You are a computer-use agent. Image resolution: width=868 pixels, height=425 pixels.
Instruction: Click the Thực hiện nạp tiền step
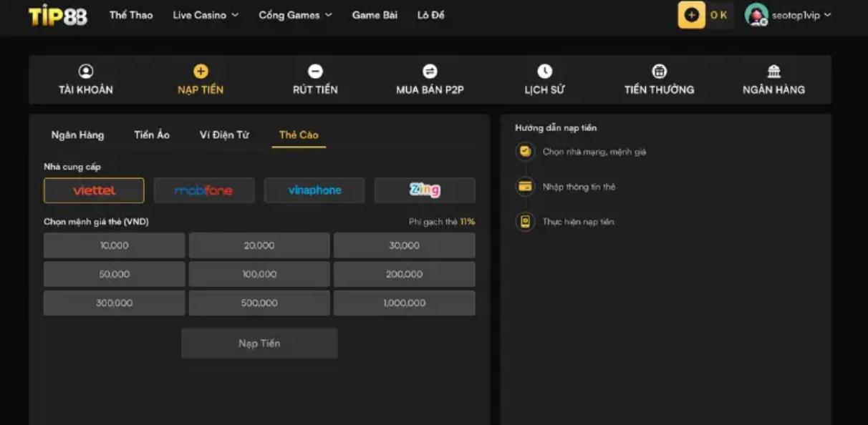(x=578, y=222)
